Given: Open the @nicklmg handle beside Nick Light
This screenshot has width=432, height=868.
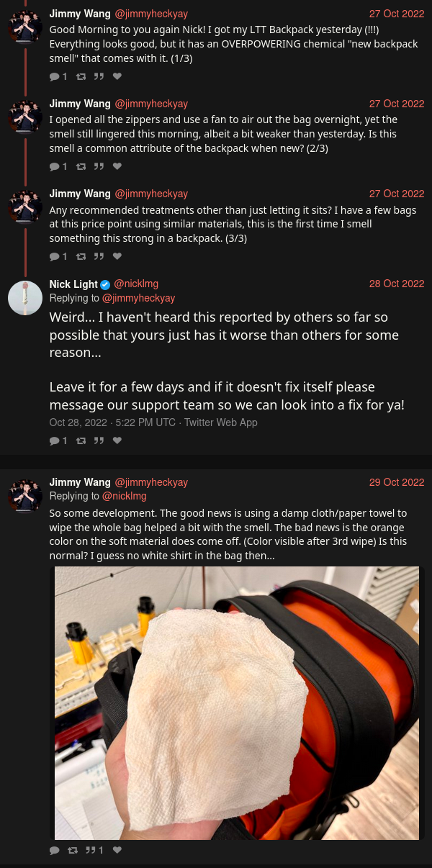Looking at the screenshot, I should [136, 284].
